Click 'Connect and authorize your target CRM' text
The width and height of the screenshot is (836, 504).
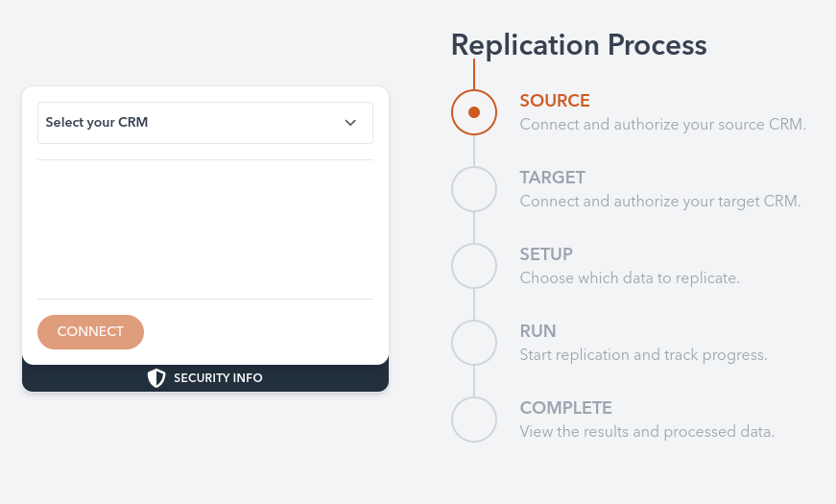(659, 202)
